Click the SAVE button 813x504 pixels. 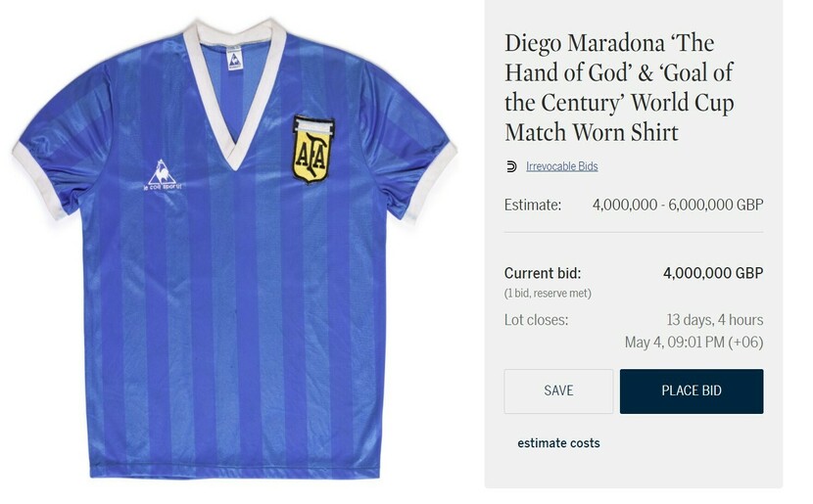coord(558,391)
